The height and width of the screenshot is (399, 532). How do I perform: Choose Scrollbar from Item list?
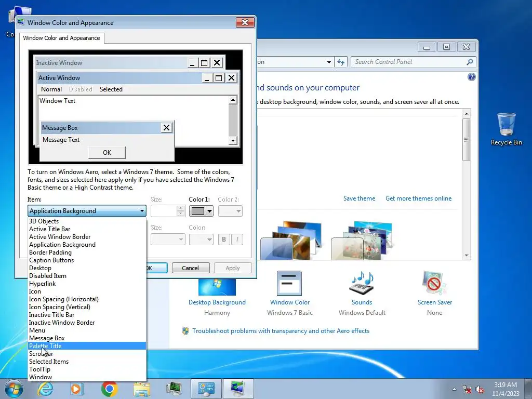tap(87, 353)
